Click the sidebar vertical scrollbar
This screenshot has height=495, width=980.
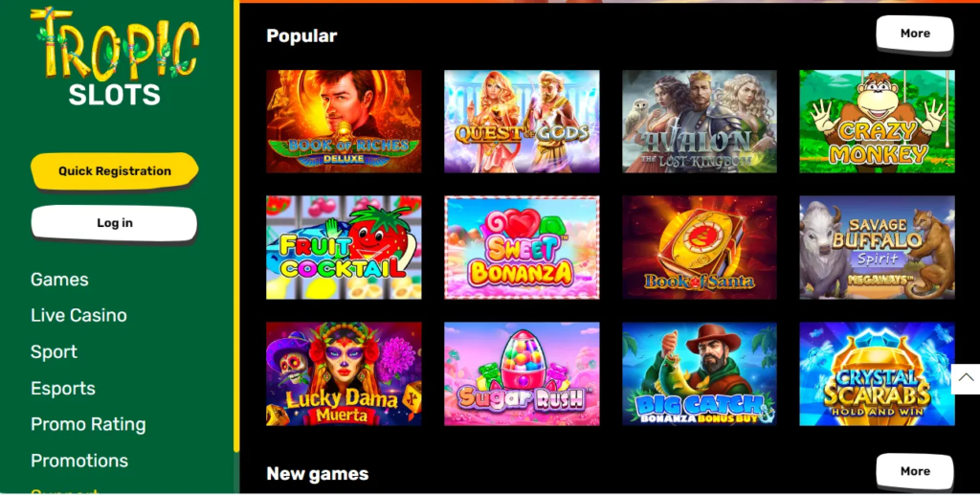pos(236,225)
